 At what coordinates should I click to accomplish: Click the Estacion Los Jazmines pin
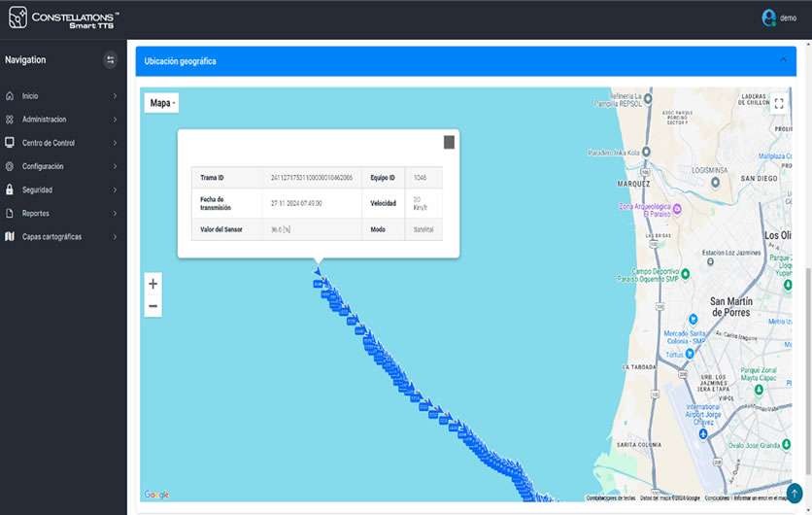click(710, 261)
